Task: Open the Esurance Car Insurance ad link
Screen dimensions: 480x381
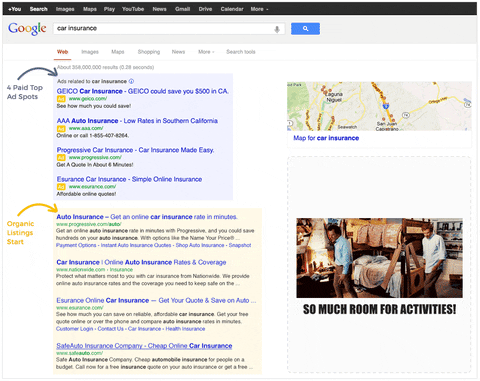Action: click(129, 179)
